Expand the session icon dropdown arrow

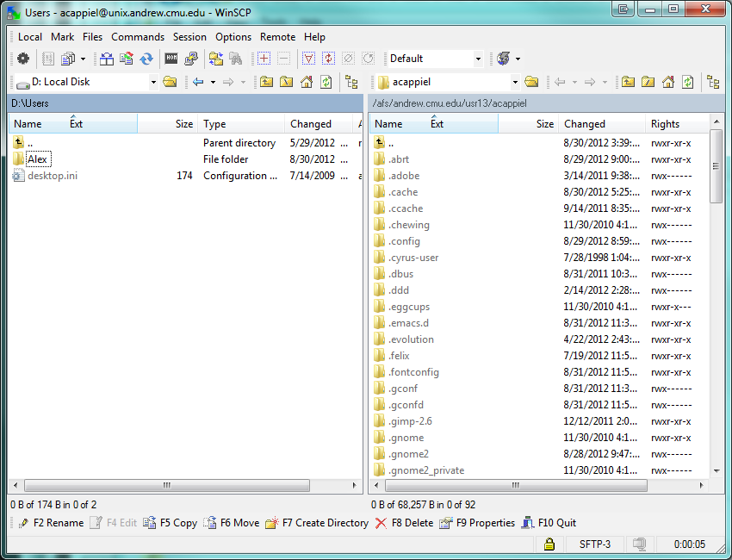518,59
